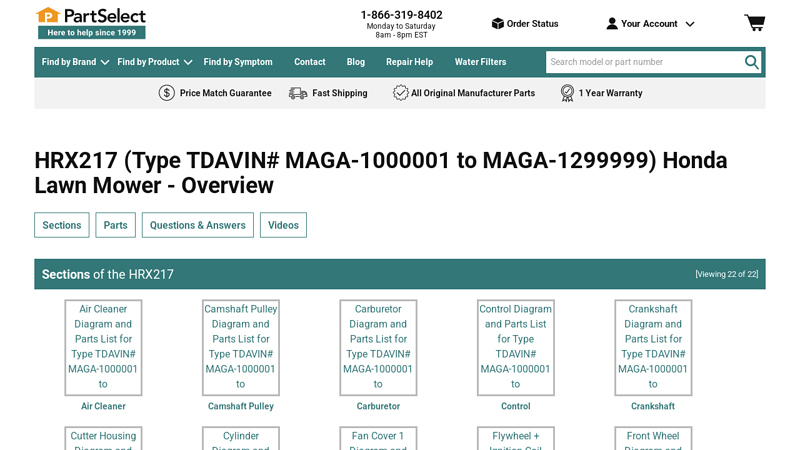The height and width of the screenshot is (450, 800).
Task: Open Find by Symptom in navigation
Action: pos(238,62)
